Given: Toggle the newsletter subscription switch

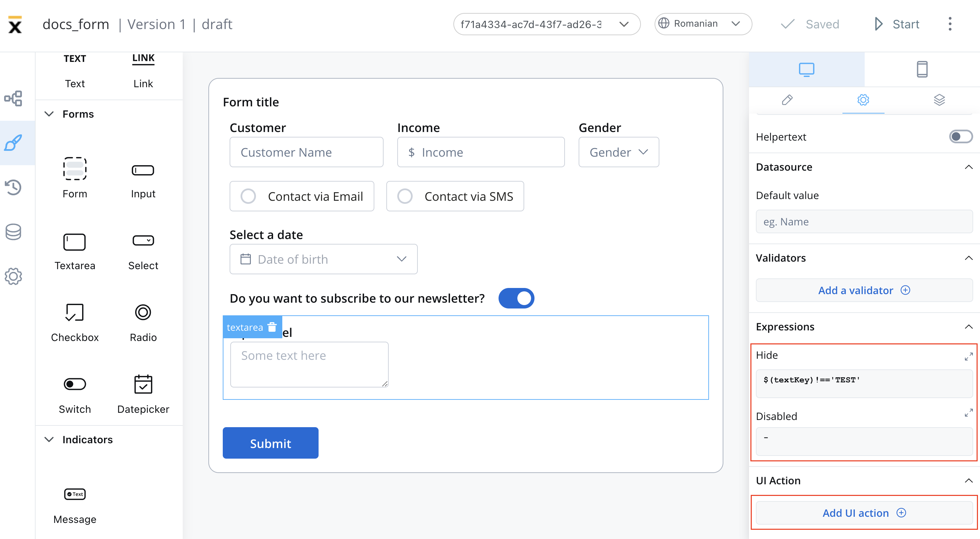Looking at the screenshot, I should (x=516, y=298).
